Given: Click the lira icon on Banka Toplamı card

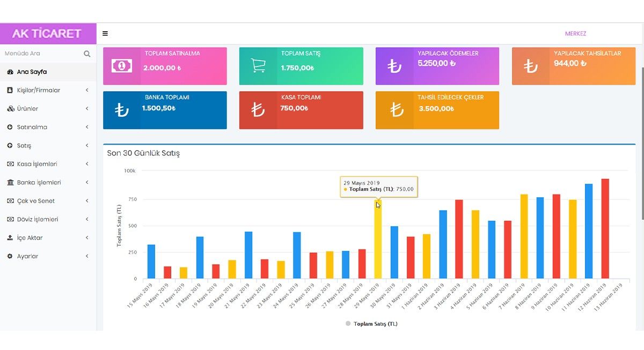Looking at the screenshot, I should point(121,110).
